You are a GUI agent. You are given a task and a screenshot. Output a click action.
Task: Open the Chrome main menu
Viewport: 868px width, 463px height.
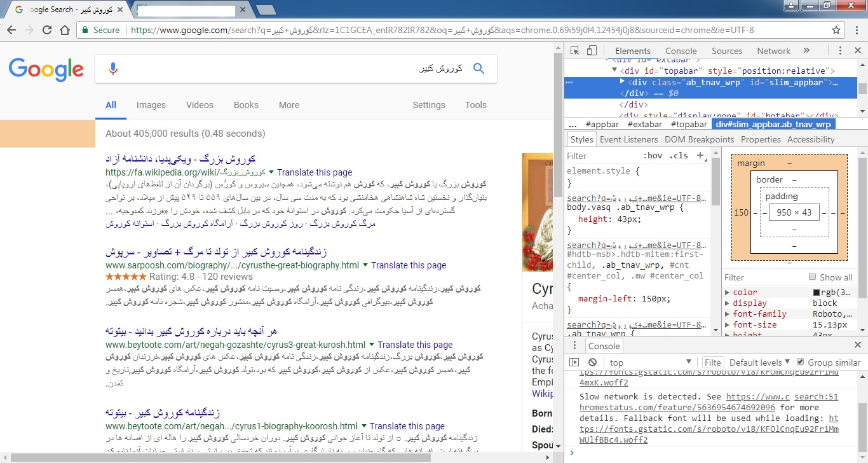[856, 30]
